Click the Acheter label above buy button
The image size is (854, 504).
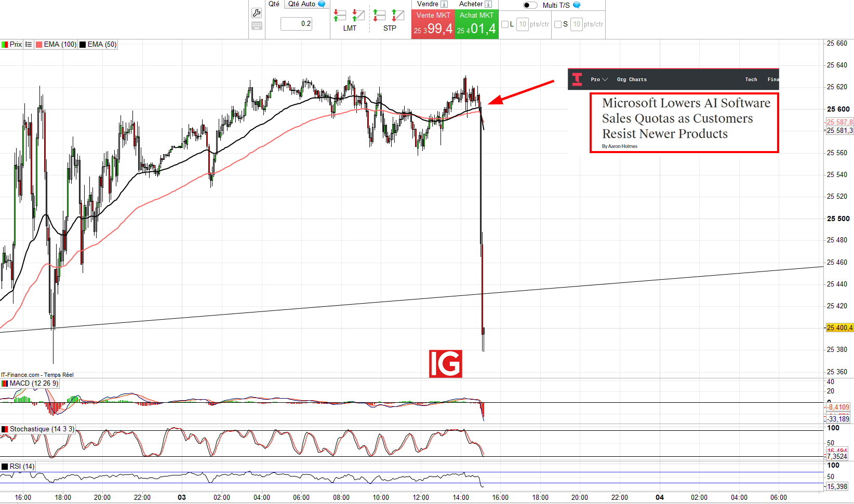pos(471,4)
